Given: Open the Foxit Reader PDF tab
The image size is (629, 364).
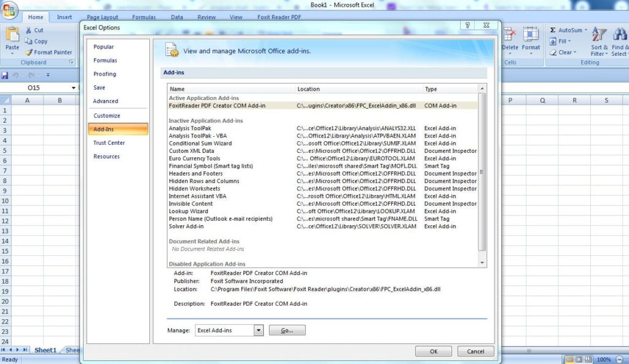Looking at the screenshot, I should [x=279, y=17].
